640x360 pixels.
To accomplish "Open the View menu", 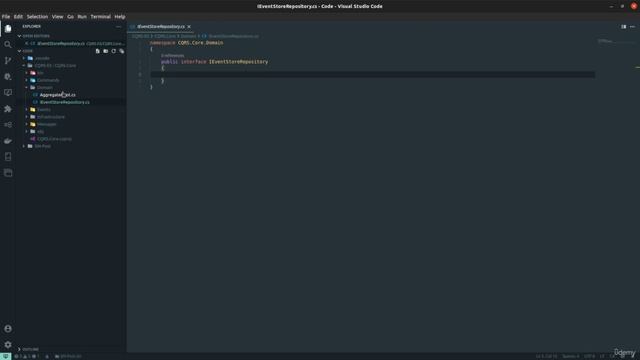I will pyautogui.click(x=58, y=17).
